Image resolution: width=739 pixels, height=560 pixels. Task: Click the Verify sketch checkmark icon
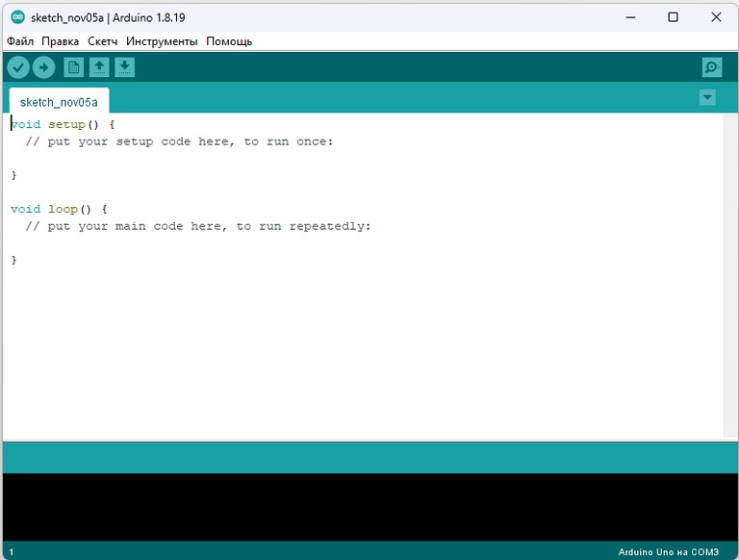point(18,66)
